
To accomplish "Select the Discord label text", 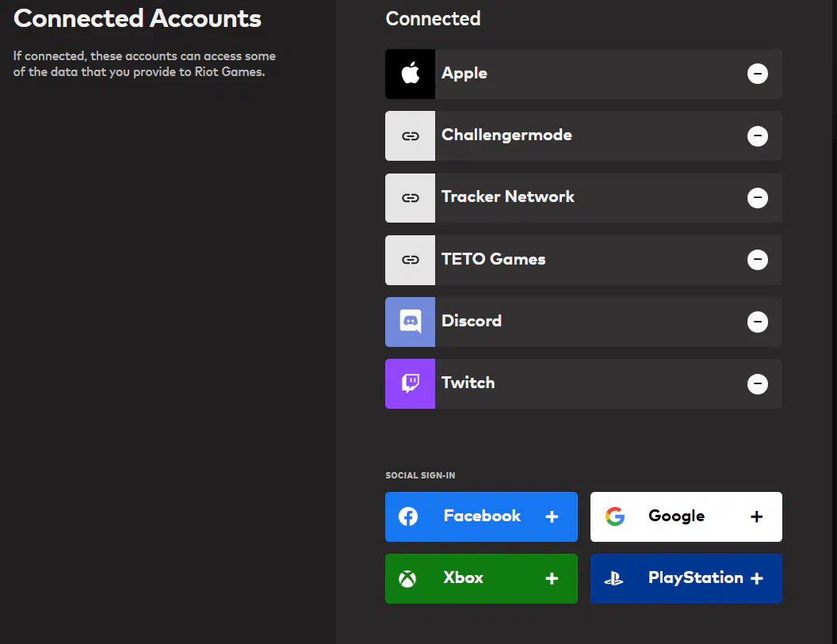I will (x=472, y=321).
